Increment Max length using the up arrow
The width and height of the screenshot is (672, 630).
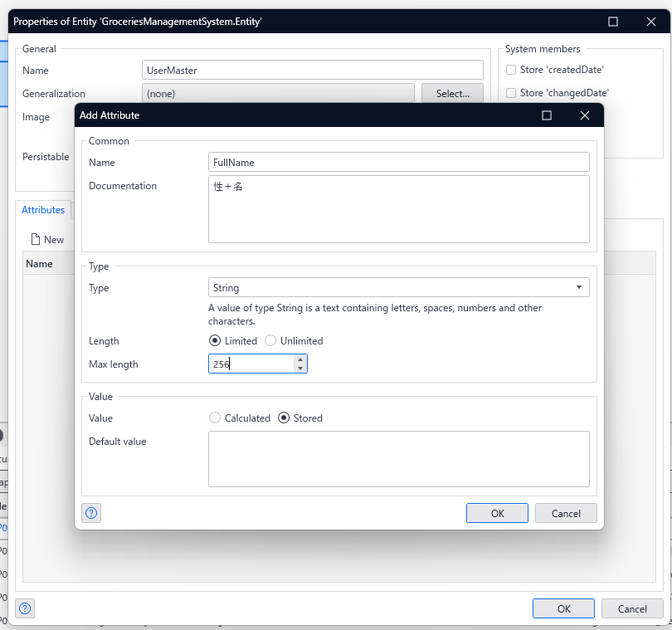point(300,359)
